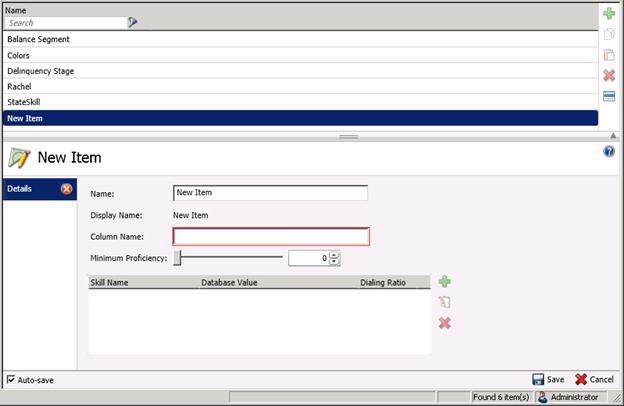Toggle the Auto-save checkbox
The width and height of the screenshot is (624, 406).
[11, 380]
